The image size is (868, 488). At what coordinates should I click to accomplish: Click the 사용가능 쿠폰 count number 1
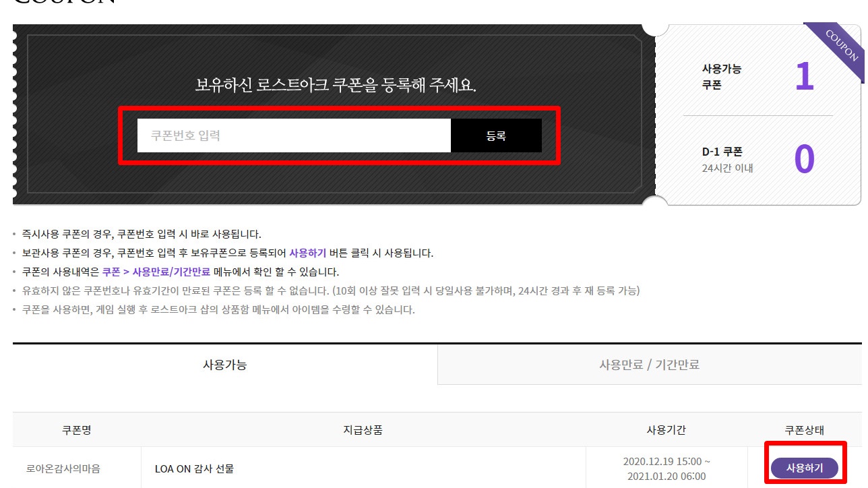tap(804, 77)
